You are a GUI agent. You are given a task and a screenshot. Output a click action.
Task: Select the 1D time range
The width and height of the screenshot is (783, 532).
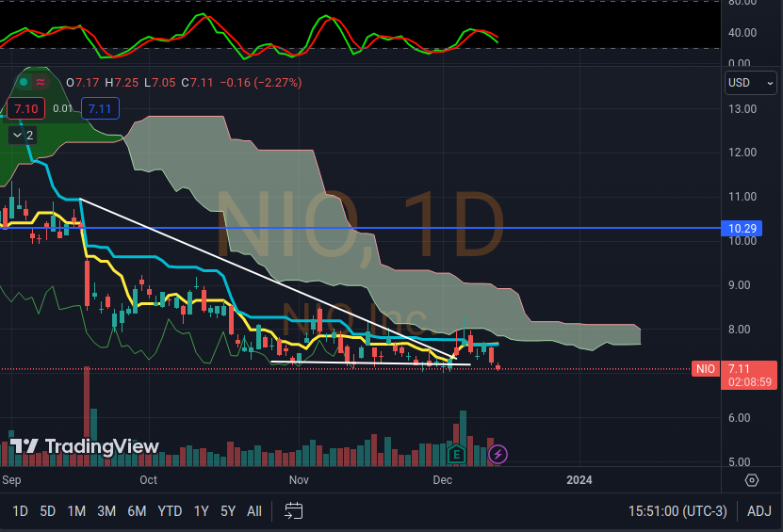tap(20, 511)
